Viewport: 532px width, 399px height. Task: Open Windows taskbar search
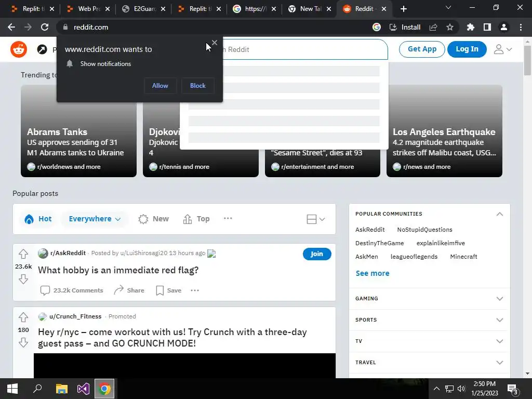(37, 389)
